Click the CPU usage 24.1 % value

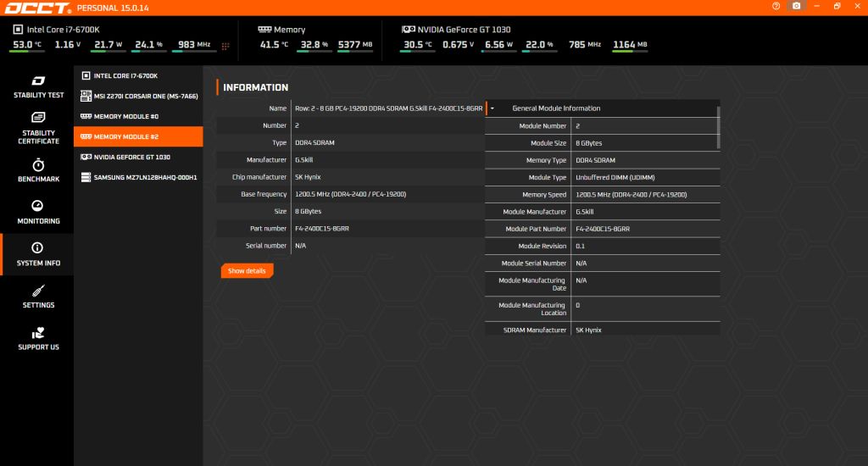coord(148,45)
